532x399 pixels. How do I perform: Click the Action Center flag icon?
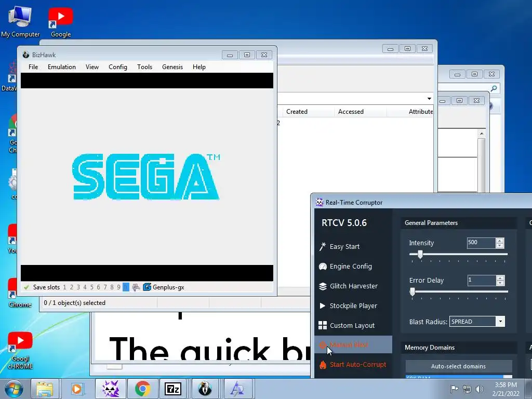tap(454, 389)
